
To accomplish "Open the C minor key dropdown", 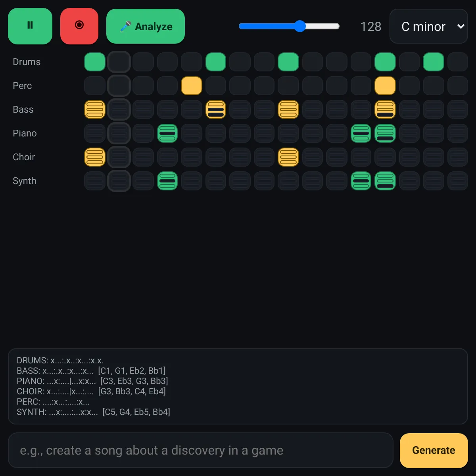I will (x=429, y=26).
